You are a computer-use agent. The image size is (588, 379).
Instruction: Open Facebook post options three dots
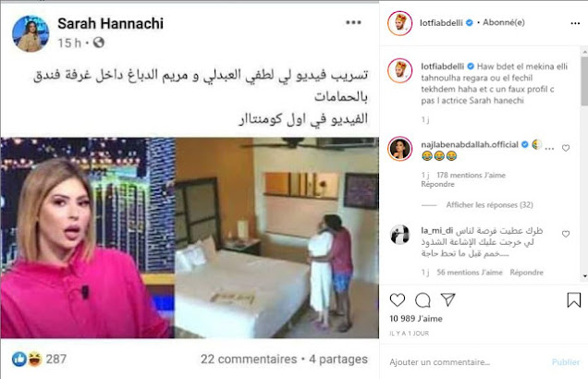(x=353, y=22)
